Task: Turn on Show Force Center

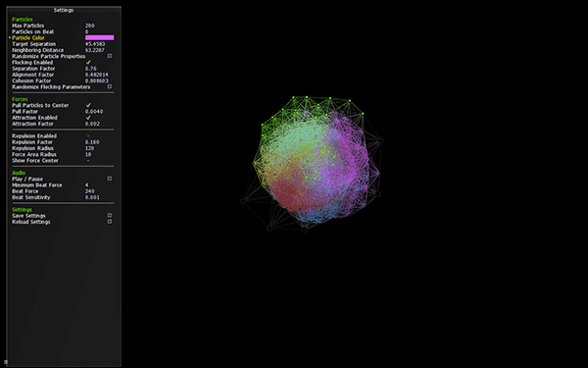Action: [x=88, y=160]
